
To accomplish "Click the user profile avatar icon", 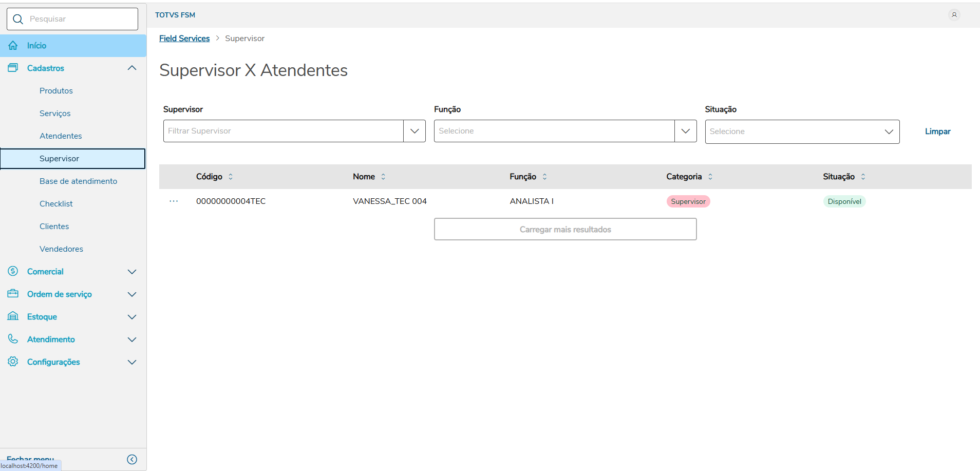I will [x=954, y=15].
